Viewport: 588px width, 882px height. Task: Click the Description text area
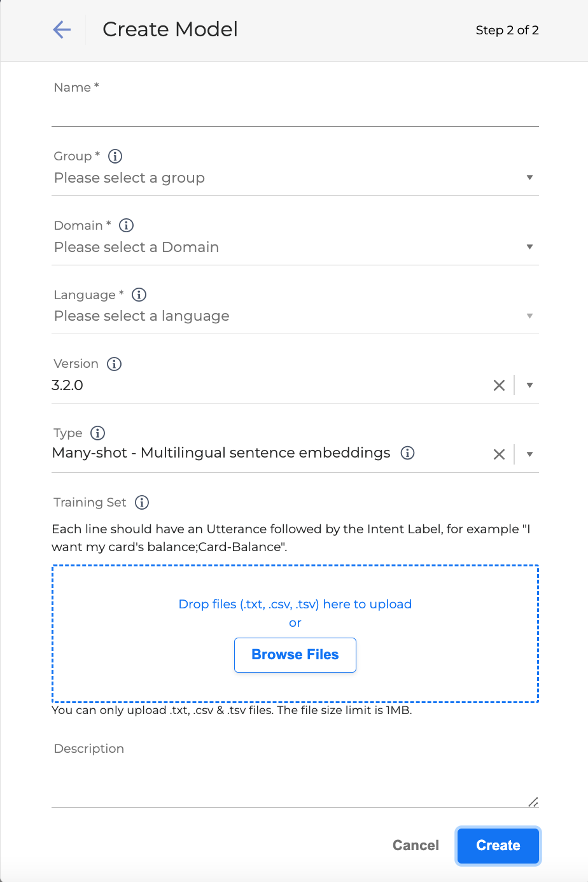[x=295, y=780]
